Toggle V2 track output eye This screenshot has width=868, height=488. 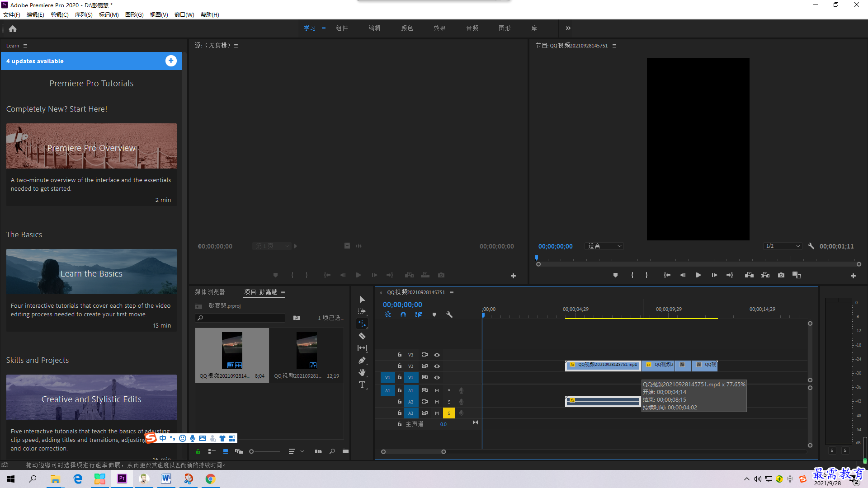437,366
